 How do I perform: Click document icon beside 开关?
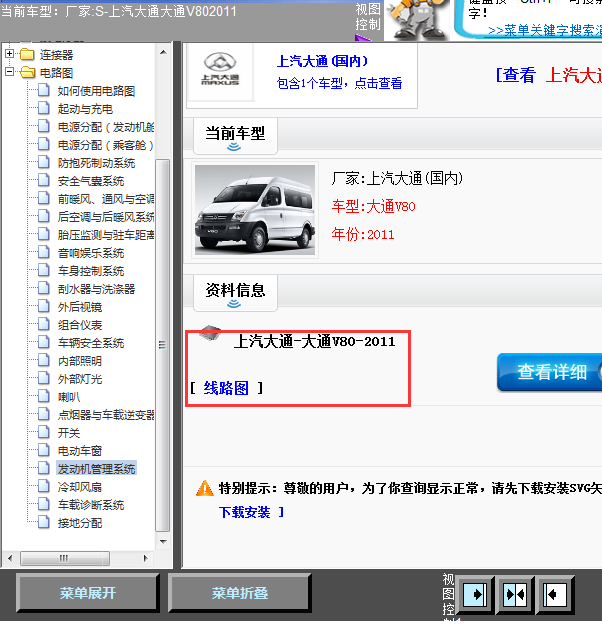coord(44,432)
